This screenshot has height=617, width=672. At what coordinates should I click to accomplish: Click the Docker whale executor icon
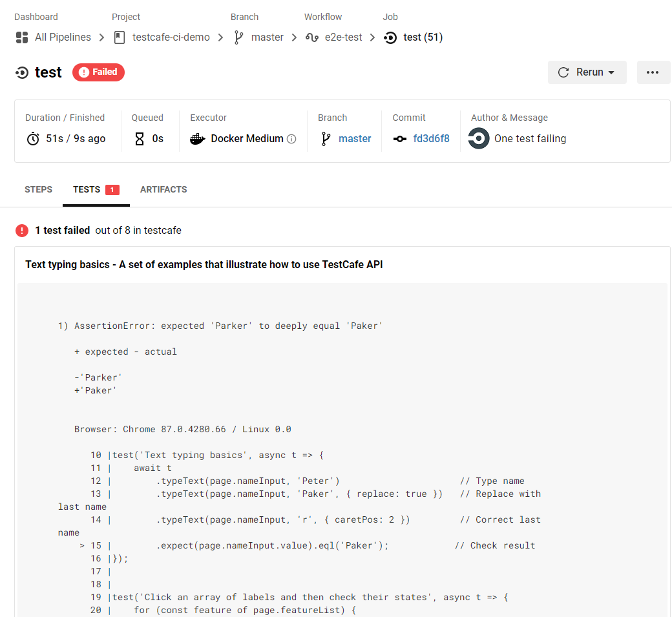[198, 139]
